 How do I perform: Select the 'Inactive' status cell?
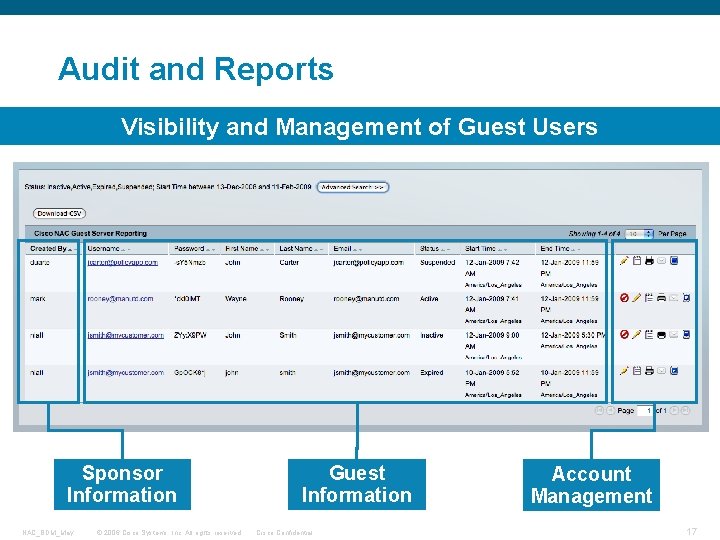point(432,335)
